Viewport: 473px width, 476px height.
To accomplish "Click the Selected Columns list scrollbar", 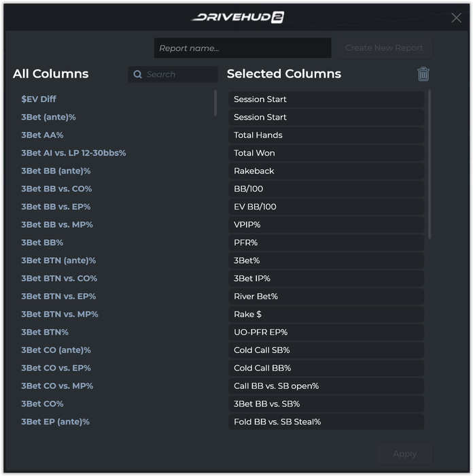I will point(430,163).
